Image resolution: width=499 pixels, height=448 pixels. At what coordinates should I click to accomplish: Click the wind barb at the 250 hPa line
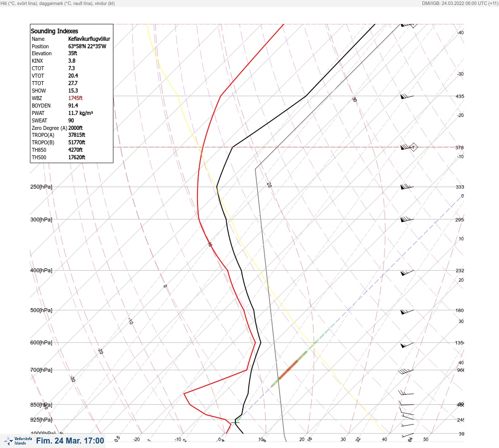pos(407,187)
